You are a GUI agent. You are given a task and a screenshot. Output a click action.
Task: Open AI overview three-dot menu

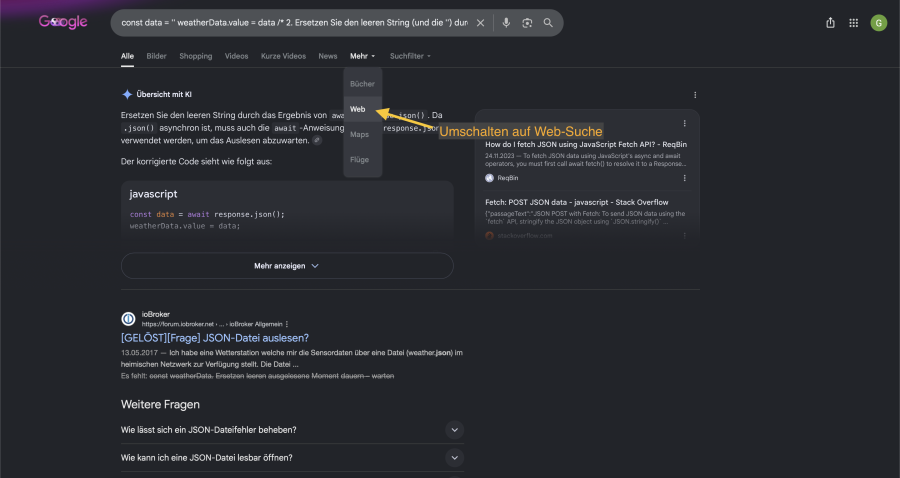[695, 95]
